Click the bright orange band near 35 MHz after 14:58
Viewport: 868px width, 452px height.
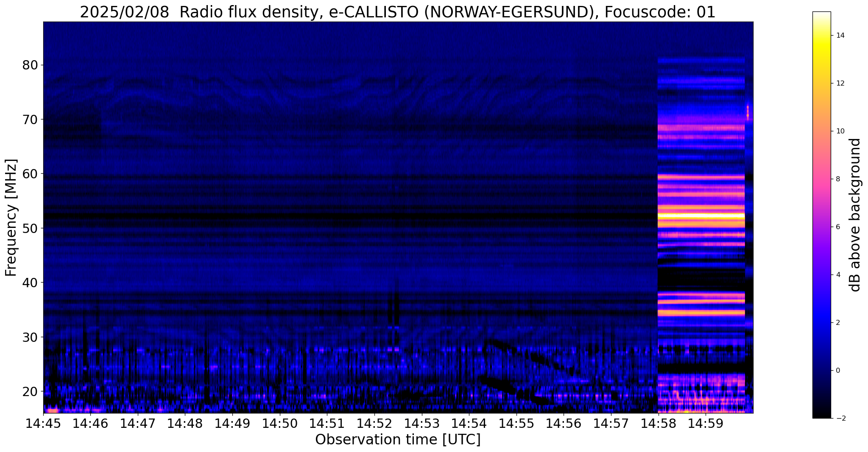tap(701, 313)
